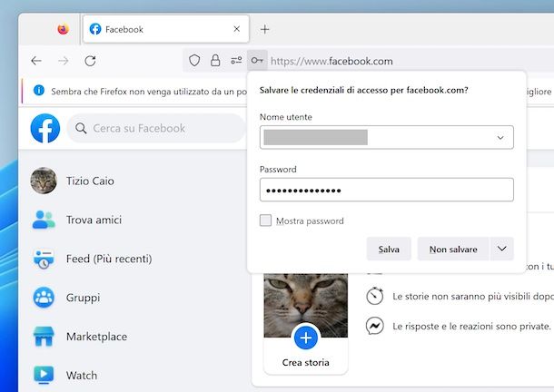Click the 'Sembra che Firefox' notification text
This screenshot has height=392, width=554.
point(149,92)
